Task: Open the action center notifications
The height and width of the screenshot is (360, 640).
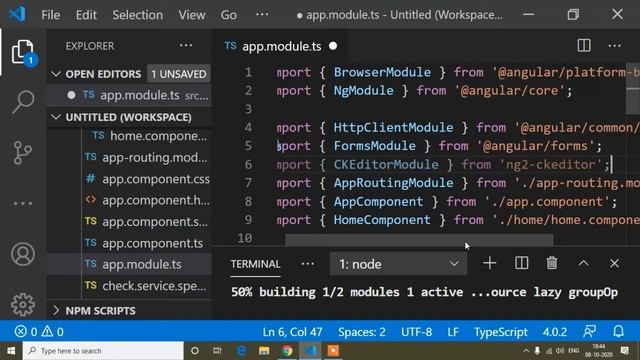Action: 624,351
